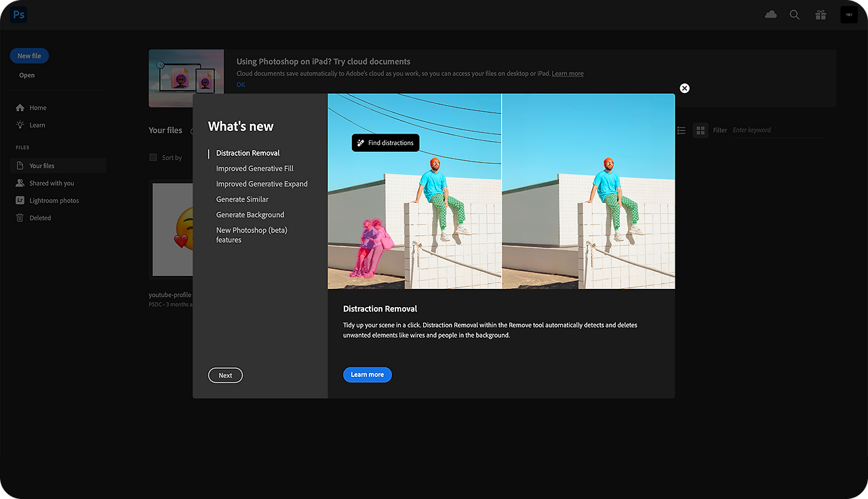The height and width of the screenshot is (499, 868).
Task: Select Your files in the sidebar
Action: tap(58, 165)
